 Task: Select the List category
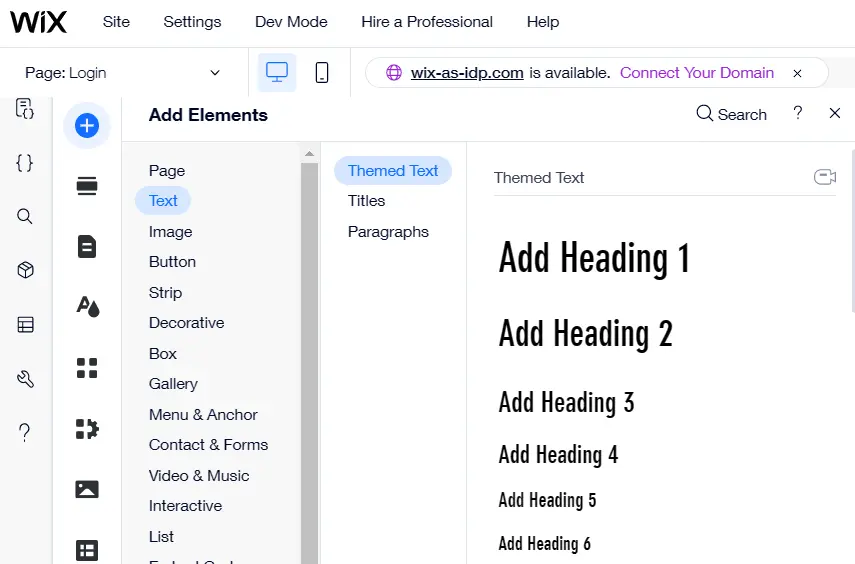point(161,537)
